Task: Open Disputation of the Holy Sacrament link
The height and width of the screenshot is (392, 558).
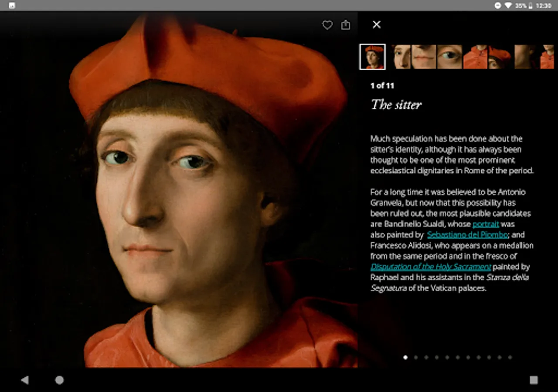Action: [431, 267]
